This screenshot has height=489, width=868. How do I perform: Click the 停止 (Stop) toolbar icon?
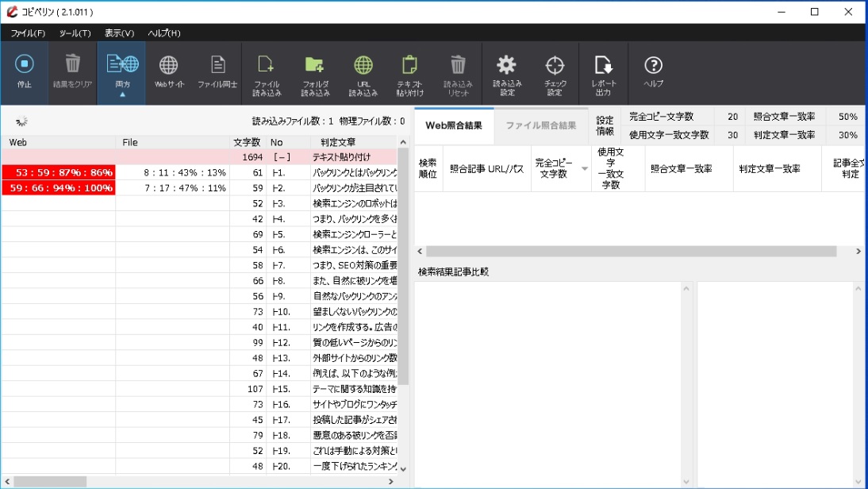(x=25, y=65)
